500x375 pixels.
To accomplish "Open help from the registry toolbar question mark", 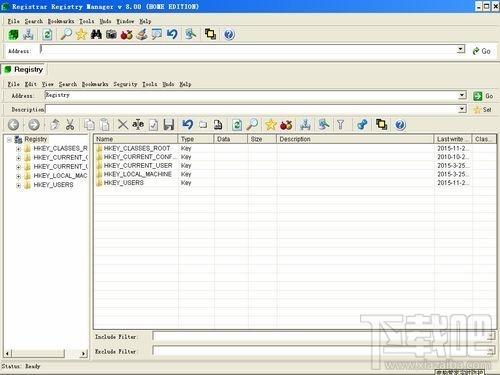I will tap(400, 125).
